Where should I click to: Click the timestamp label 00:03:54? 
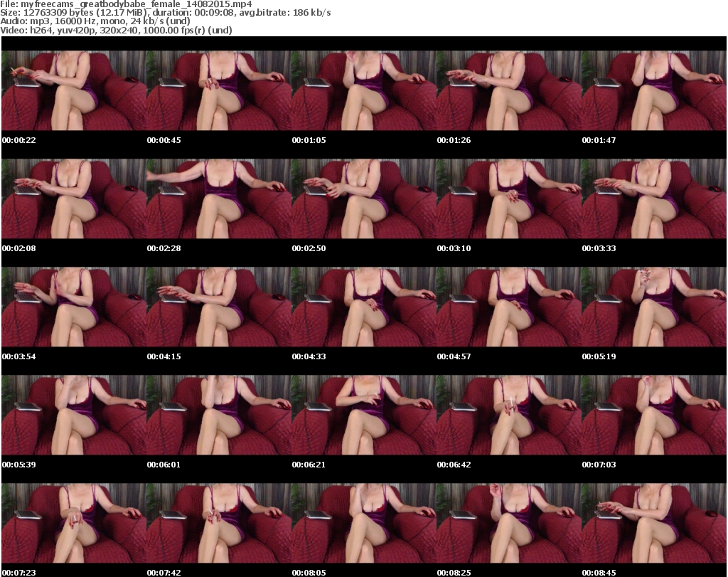(18, 356)
